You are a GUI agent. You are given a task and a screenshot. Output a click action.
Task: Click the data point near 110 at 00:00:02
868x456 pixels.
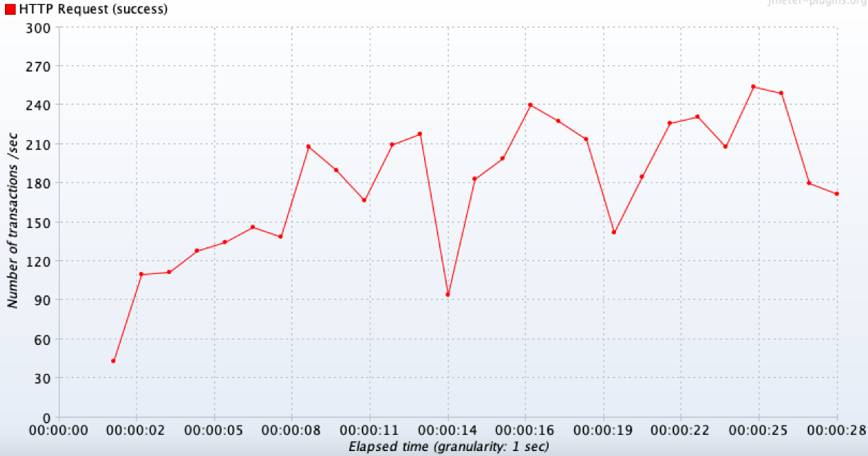[141, 274]
